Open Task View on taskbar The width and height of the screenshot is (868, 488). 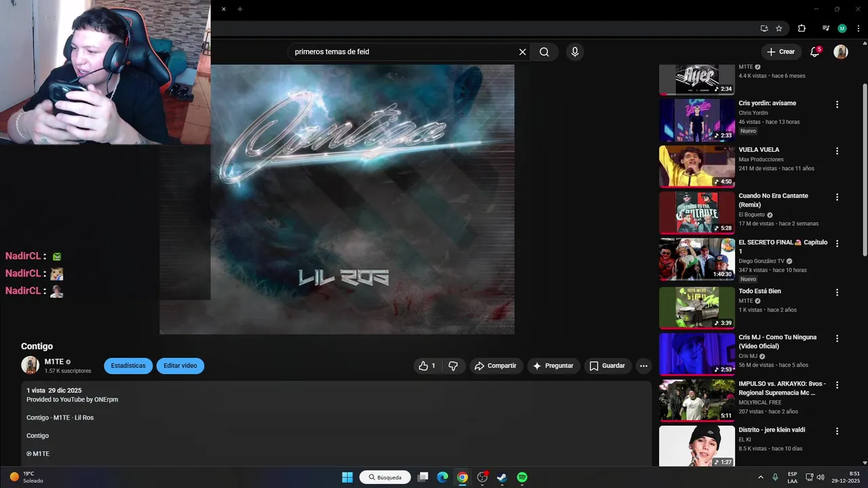(423, 477)
